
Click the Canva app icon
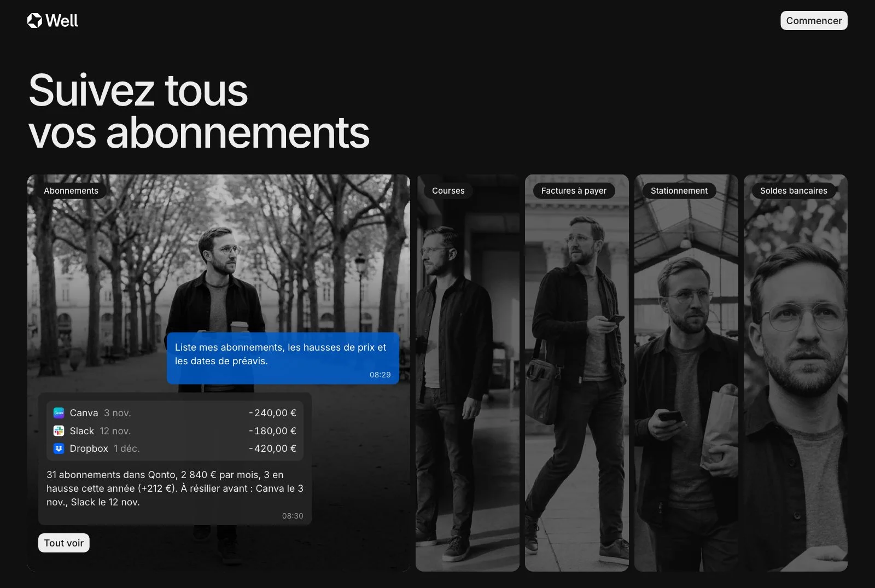(59, 413)
